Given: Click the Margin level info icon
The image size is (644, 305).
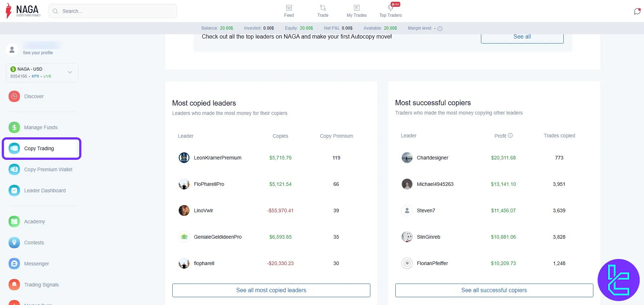Looking at the screenshot, I should 440,29.
